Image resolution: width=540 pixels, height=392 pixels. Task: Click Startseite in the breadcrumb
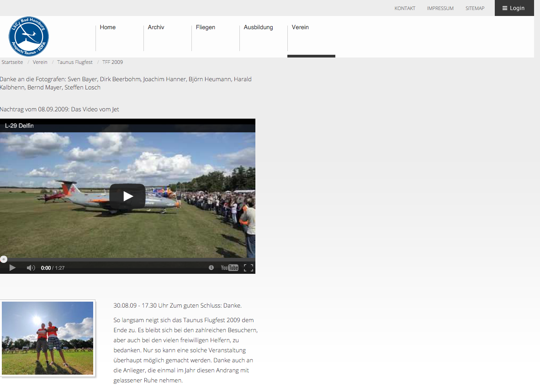(12, 62)
